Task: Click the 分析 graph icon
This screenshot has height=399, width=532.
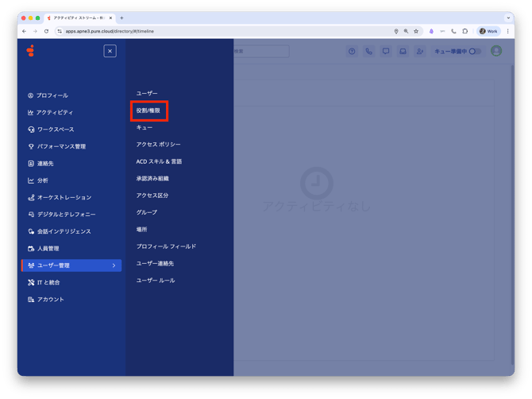Action: (x=31, y=180)
